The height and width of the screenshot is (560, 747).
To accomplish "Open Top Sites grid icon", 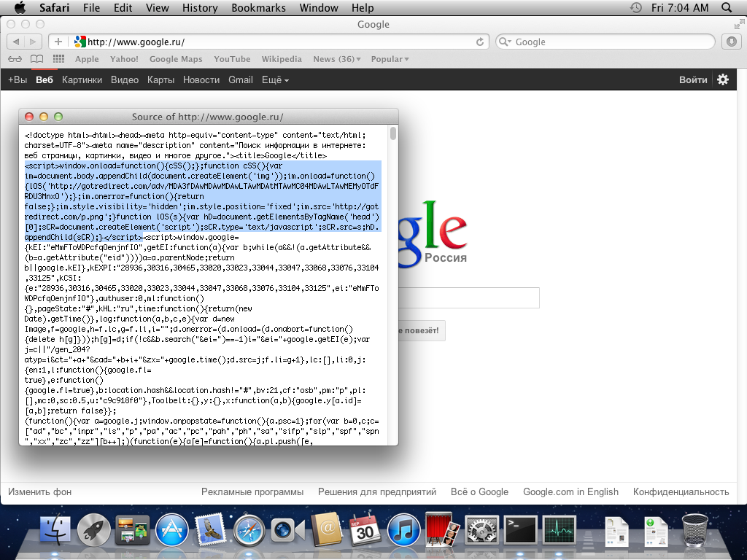I will (x=58, y=59).
